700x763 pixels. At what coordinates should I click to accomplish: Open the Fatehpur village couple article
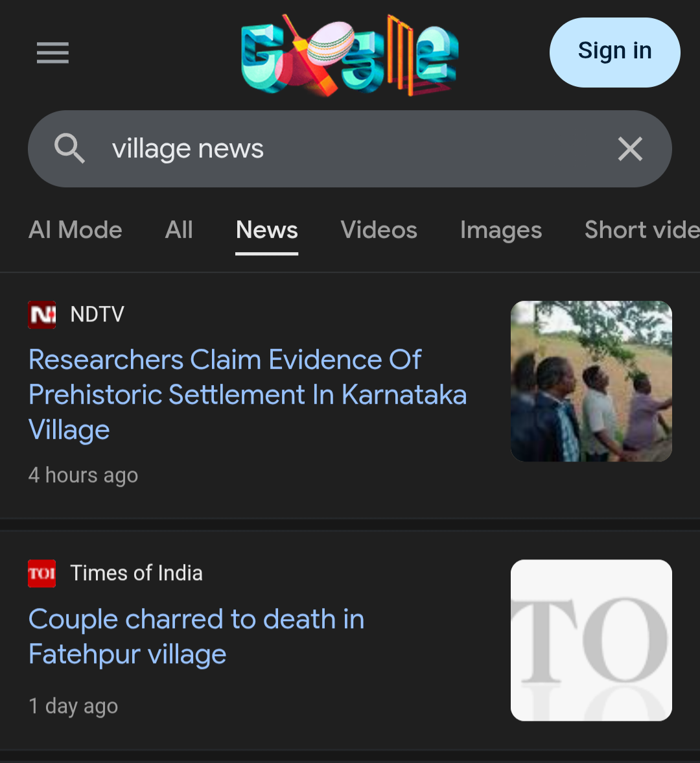click(196, 637)
